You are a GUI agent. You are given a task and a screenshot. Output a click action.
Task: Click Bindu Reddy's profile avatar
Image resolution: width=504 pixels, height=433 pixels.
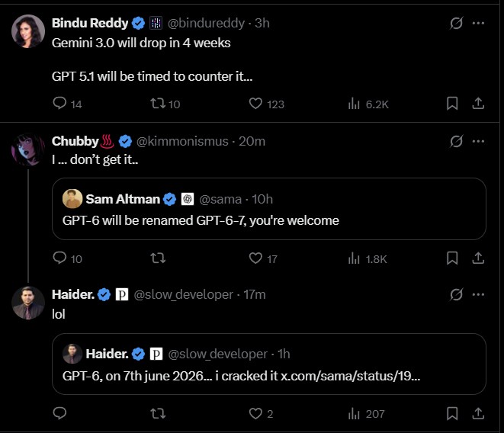point(27,30)
